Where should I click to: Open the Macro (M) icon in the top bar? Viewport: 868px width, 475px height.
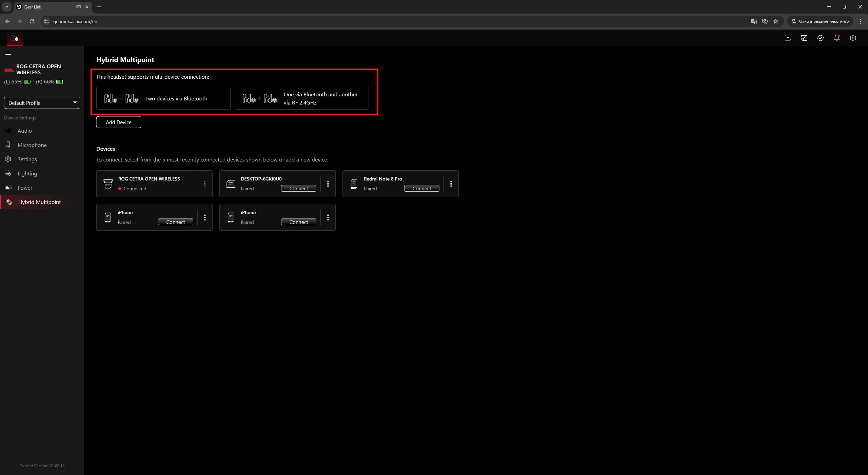point(788,38)
